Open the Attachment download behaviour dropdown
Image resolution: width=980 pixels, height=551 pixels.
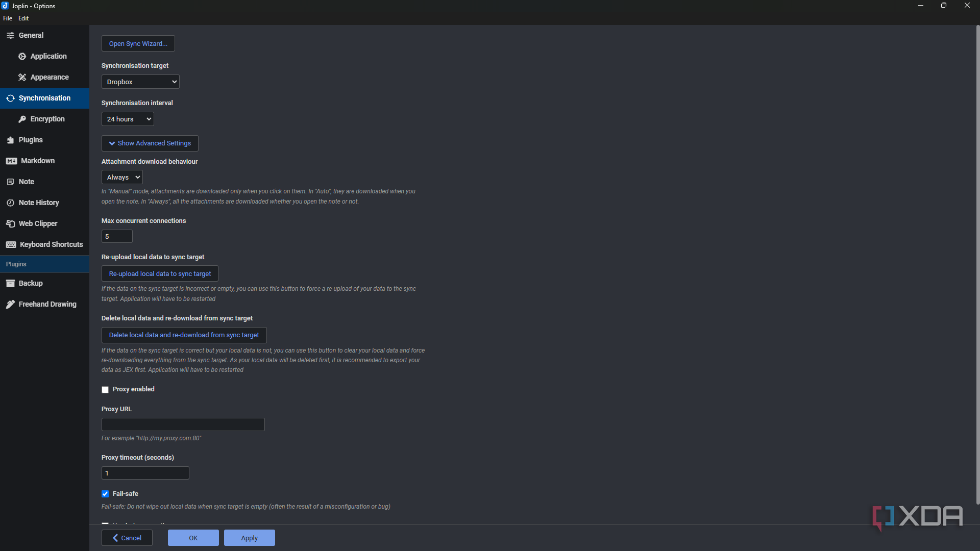click(122, 177)
